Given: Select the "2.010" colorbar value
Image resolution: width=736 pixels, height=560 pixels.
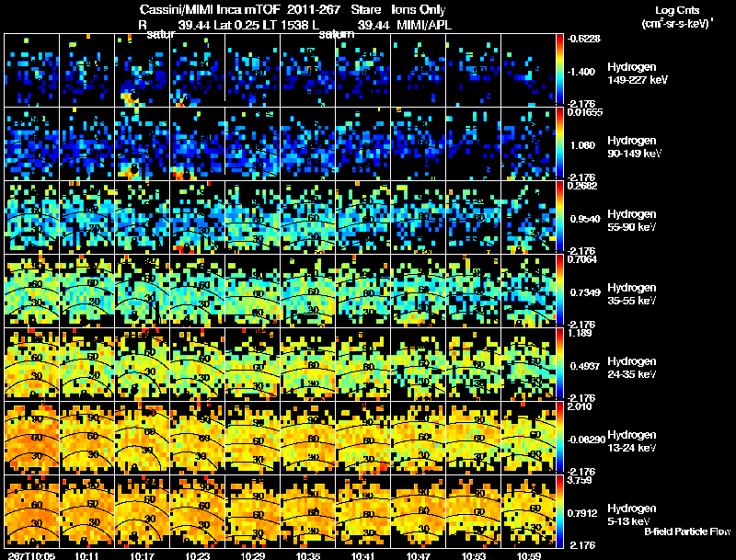Looking at the screenshot, I should click(x=580, y=406).
